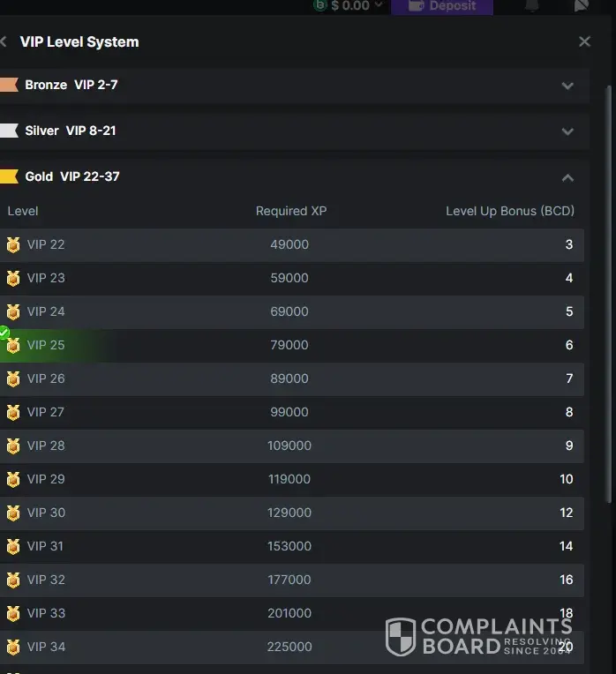
Task: Click the Level Up Bonus (BCD) column header
Action: point(509,211)
